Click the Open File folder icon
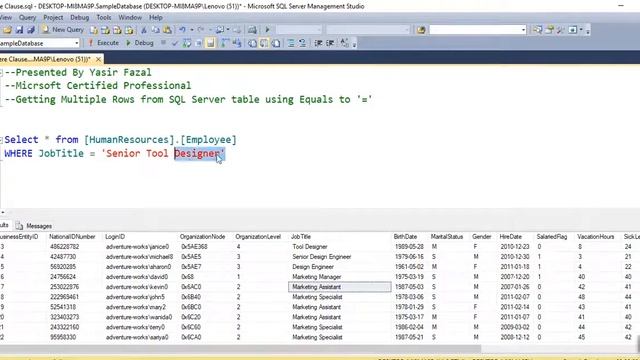 (7, 30)
